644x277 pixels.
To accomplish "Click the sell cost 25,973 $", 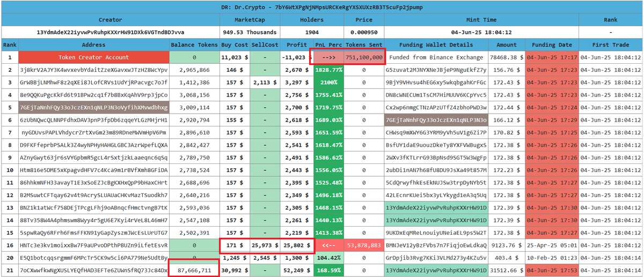I will (265, 245).
